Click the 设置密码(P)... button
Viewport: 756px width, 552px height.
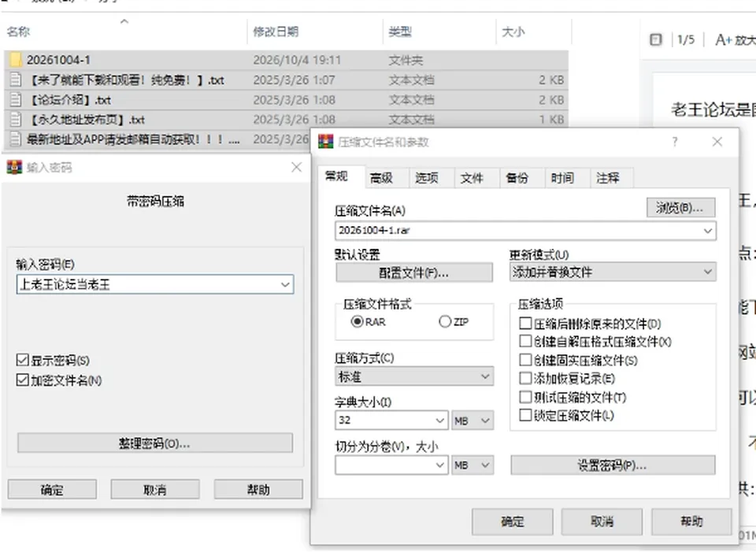click(613, 465)
